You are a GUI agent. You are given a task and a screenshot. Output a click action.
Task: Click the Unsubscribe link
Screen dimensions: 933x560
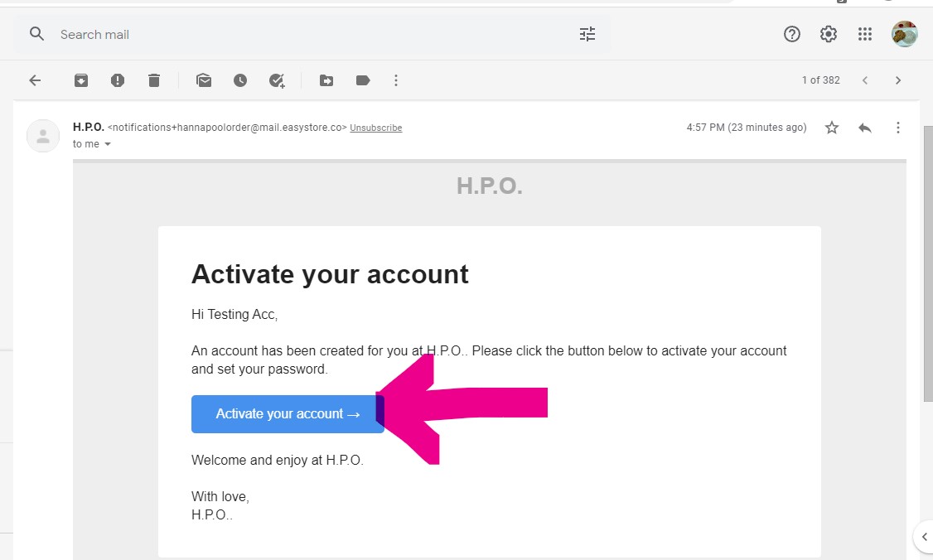375,128
